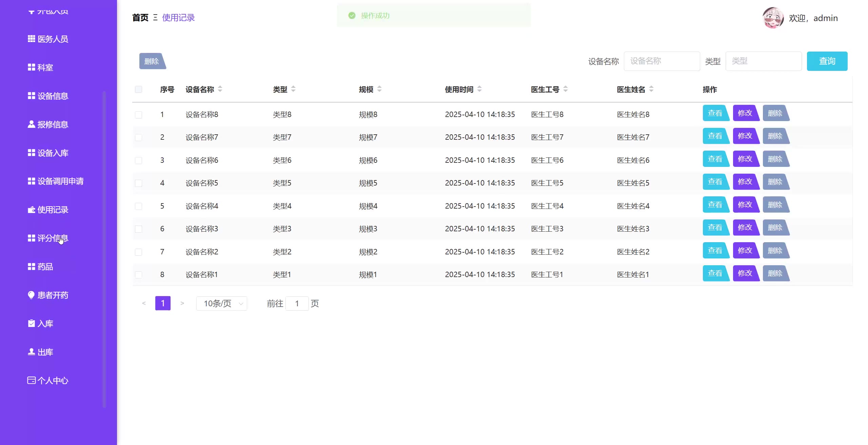Image resolution: width=868 pixels, height=445 pixels.
Task: Click the 入库 clipboard icon
Action: click(31, 323)
